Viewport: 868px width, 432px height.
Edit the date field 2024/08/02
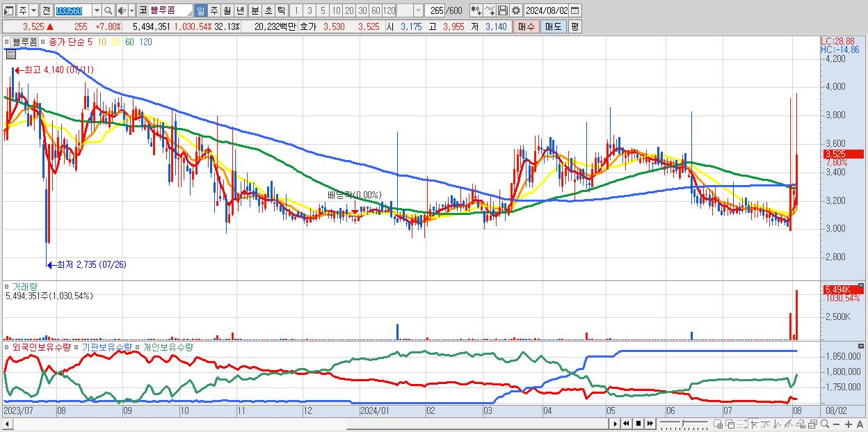[x=547, y=10]
